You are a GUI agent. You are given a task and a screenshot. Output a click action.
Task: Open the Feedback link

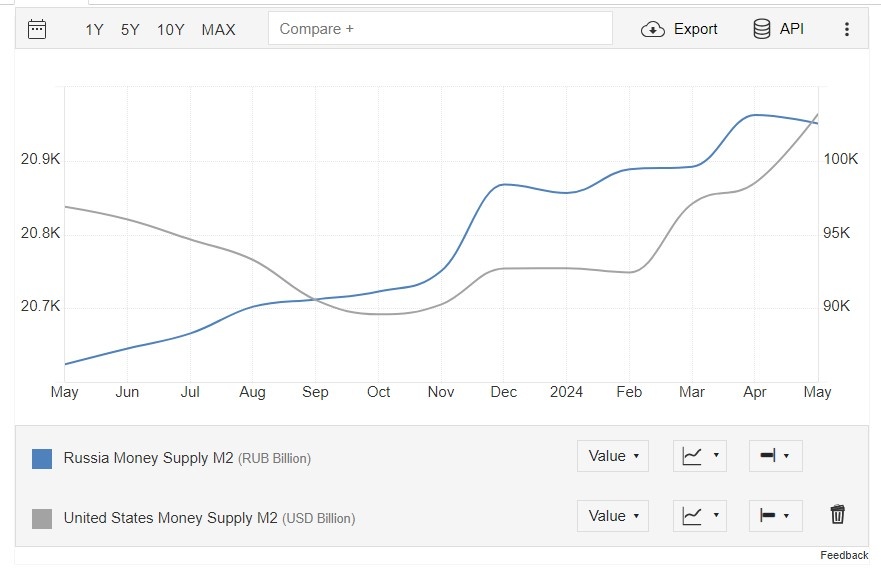(844, 555)
